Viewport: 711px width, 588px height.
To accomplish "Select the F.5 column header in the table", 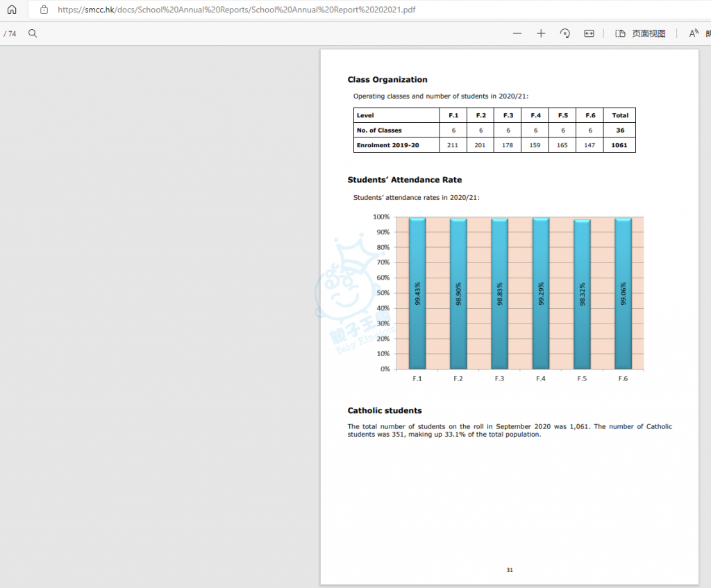I will (x=562, y=116).
